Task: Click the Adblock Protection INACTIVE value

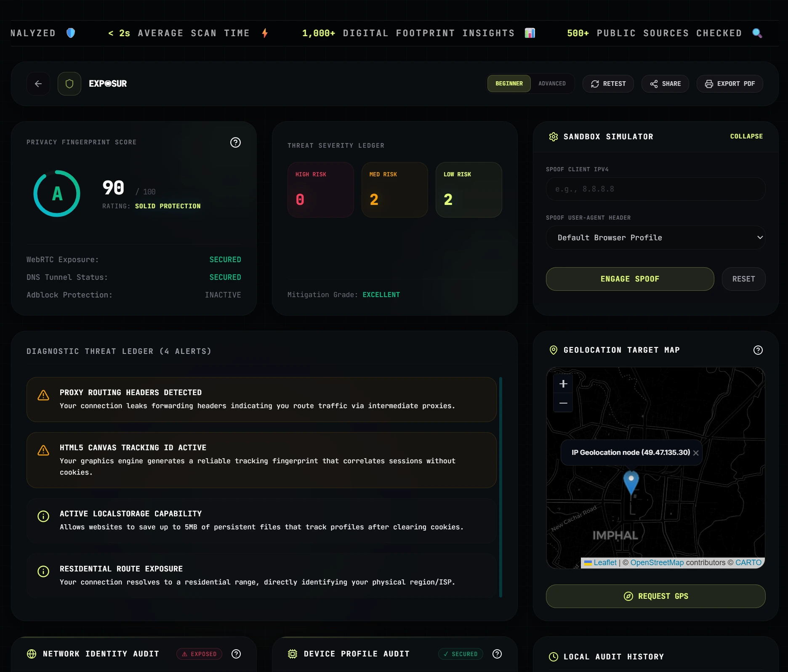Action: pos(223,295)
